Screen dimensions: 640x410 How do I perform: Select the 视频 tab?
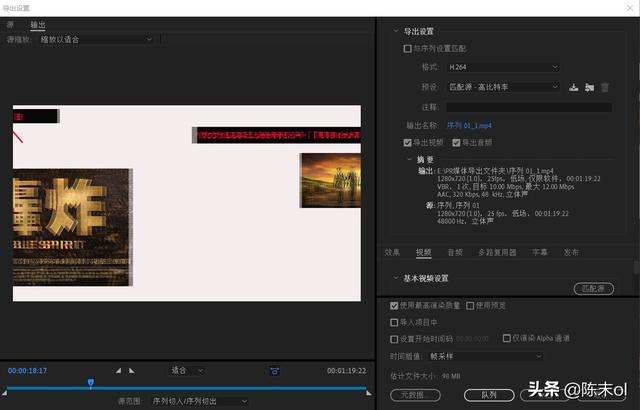point(423,253)
